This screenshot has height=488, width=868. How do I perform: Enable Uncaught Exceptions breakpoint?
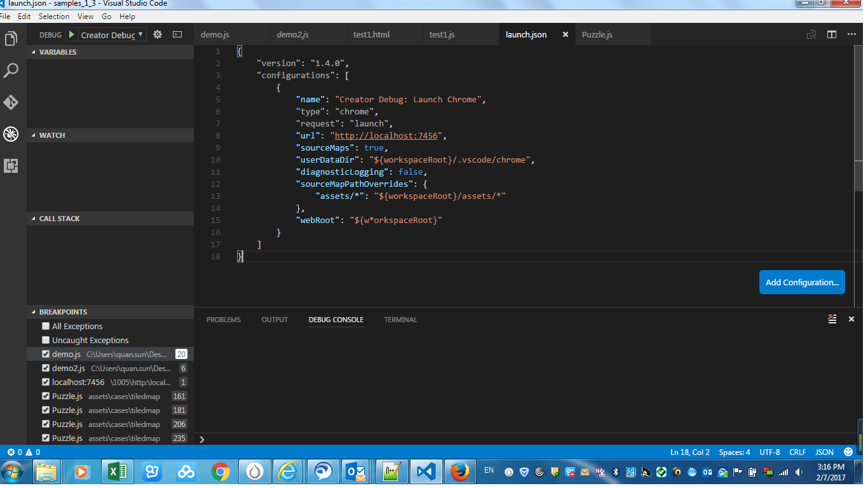(46, 340)
